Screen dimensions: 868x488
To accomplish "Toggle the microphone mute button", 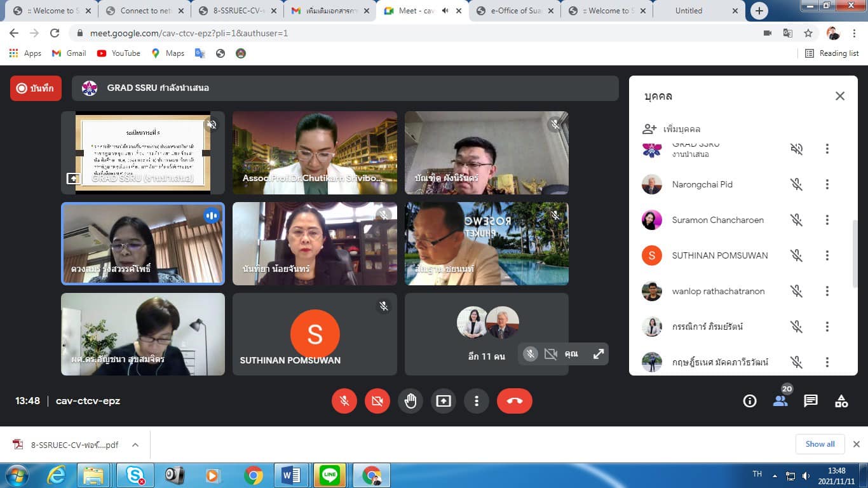I will [344, 401].
